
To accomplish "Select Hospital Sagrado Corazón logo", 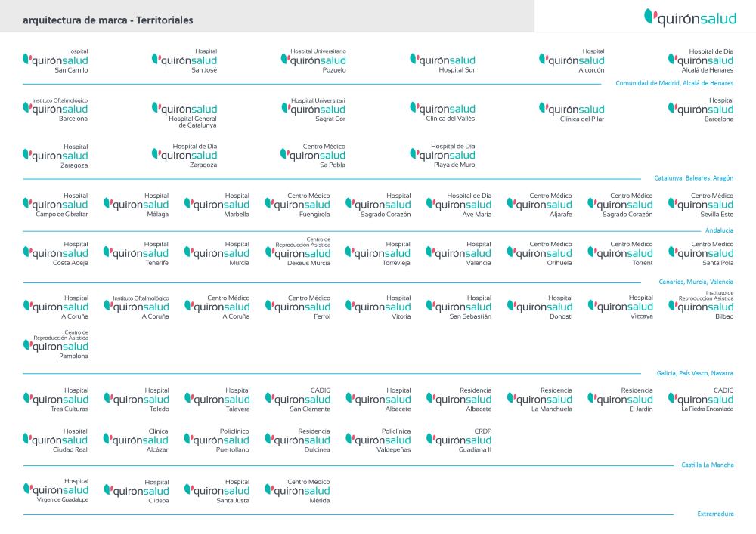I will click(378, 205).
